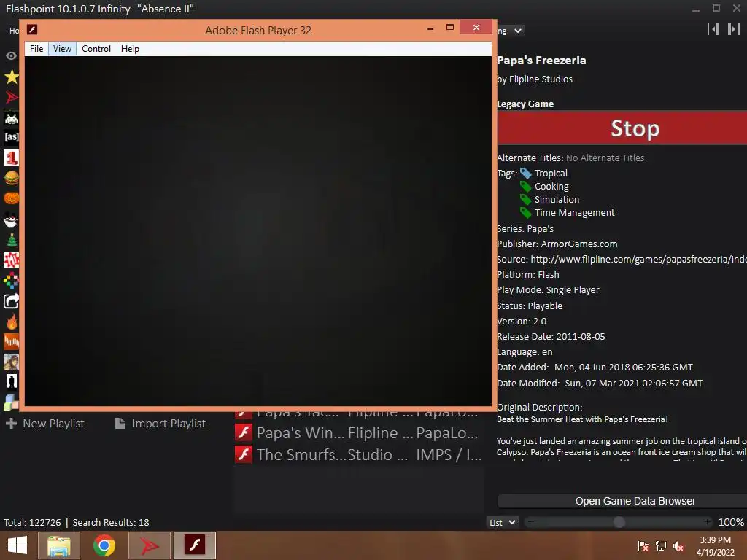Expand the dropdown chevron beside 'ng' in header
Screen dimensions: 747x560
[518, 31]
